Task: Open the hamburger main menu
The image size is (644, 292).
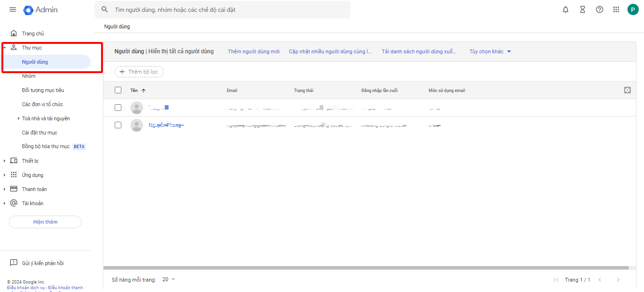Action: (13, 9)
